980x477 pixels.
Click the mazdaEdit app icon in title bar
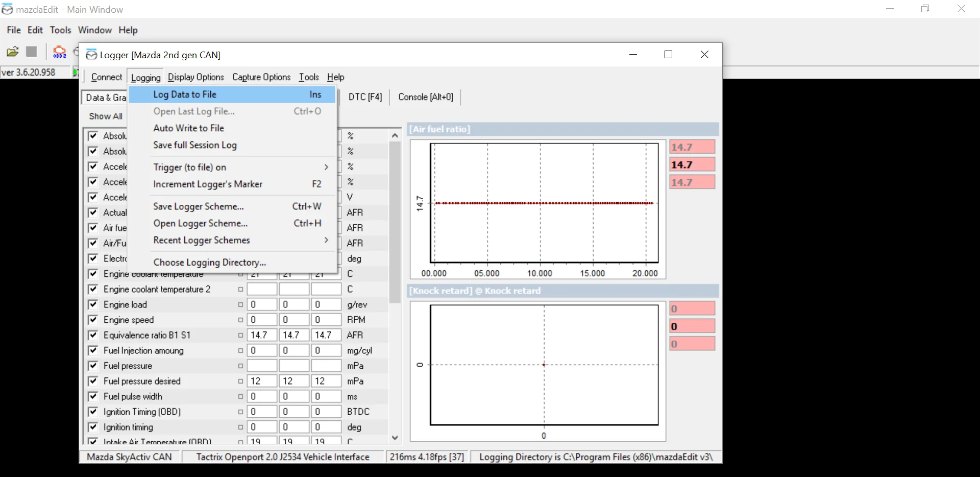tap(7, 9)
